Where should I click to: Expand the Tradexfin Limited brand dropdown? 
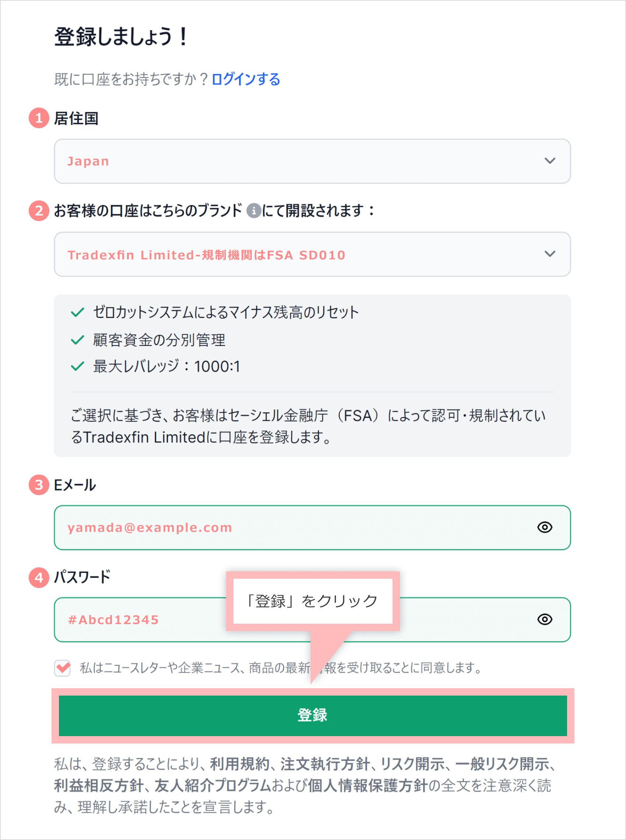tap(312, 254)
